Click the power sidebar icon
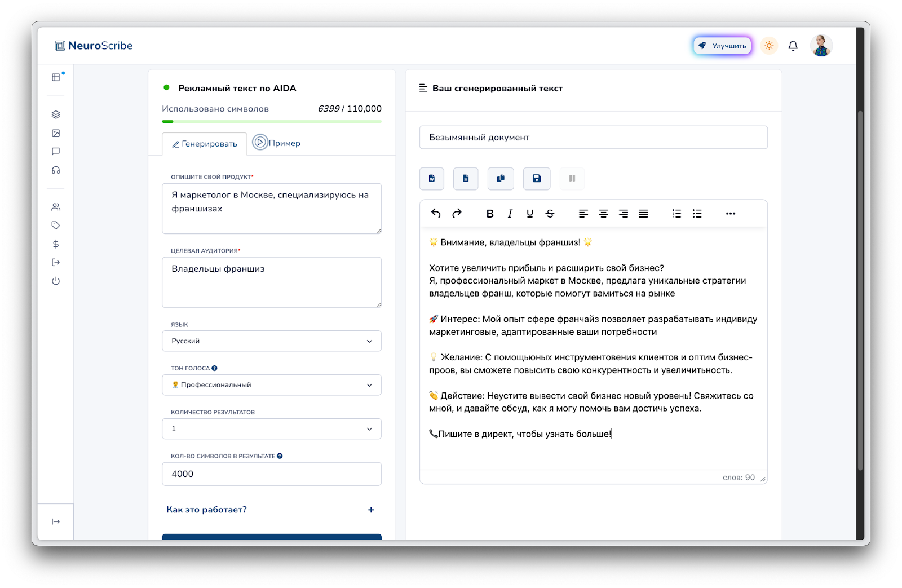The width and height of the screenshot is (902, 588). [x=56, y=281]
